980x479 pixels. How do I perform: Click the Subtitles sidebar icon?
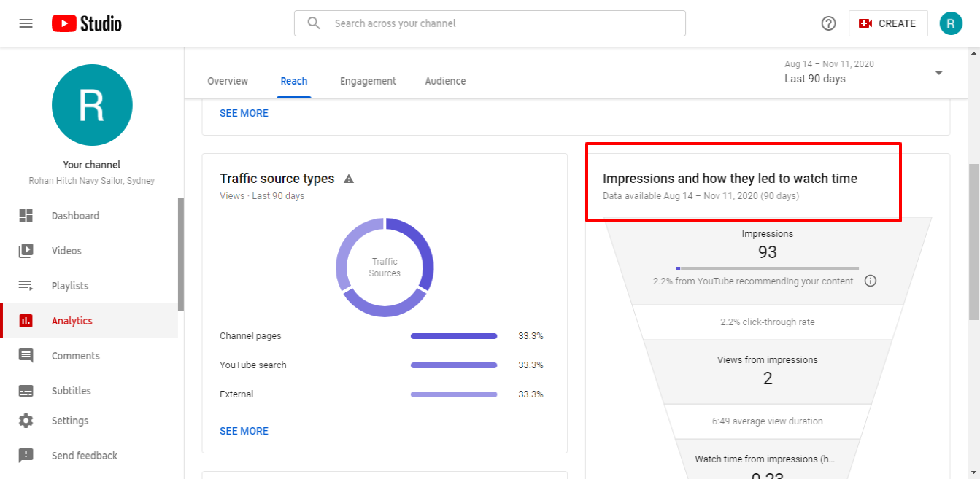[26, 391]
